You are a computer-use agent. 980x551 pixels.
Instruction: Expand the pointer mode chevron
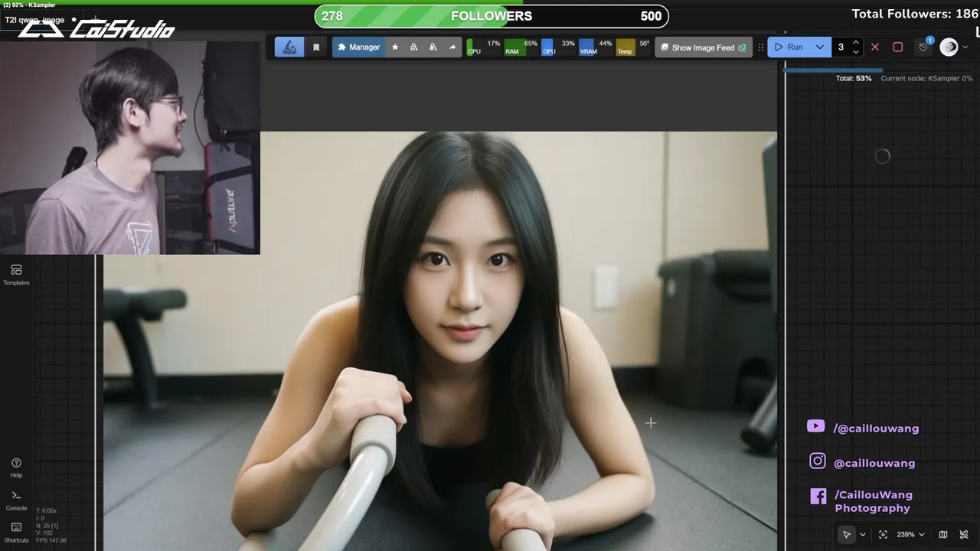pyautogui.click(x=863, y=534)
